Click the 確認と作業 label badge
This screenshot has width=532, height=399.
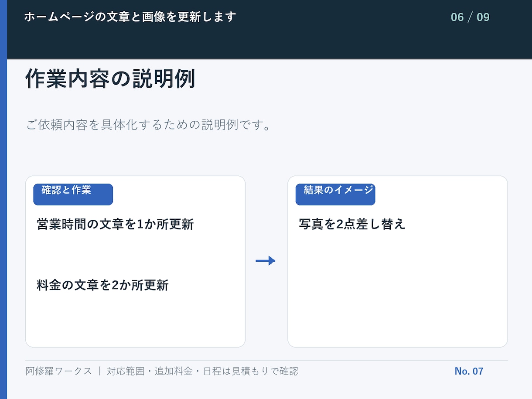click(x=73, y=194)
